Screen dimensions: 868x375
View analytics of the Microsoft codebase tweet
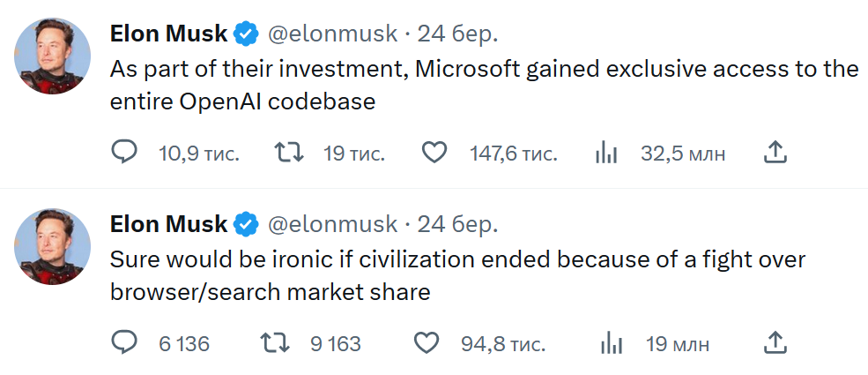[x=607, y=154]
